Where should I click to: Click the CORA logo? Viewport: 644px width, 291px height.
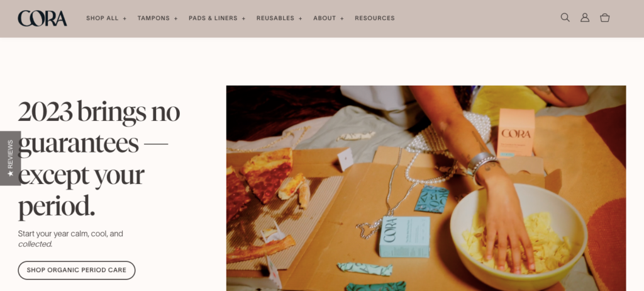point(42,18)
